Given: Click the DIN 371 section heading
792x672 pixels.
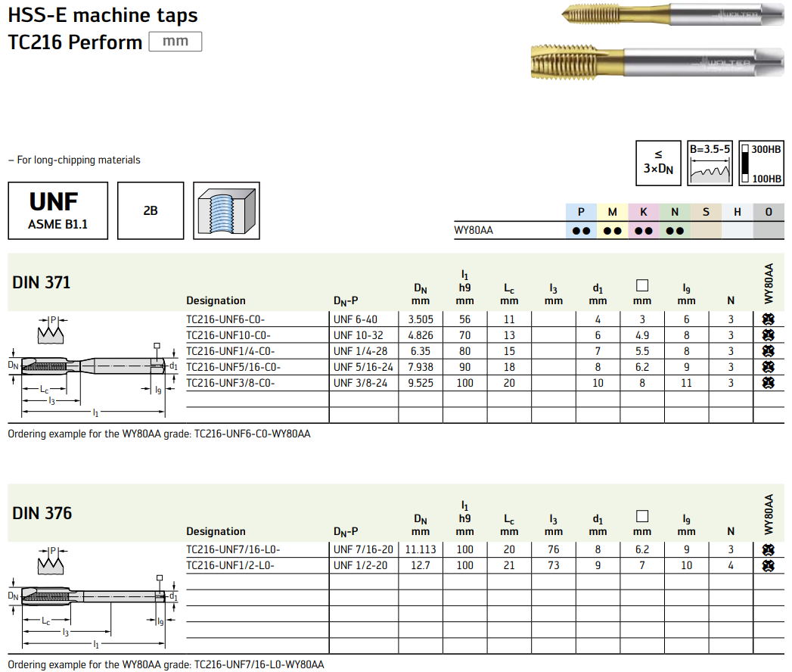Looking at the screenshot, I should pyautogui.click(x=42, y=282).
